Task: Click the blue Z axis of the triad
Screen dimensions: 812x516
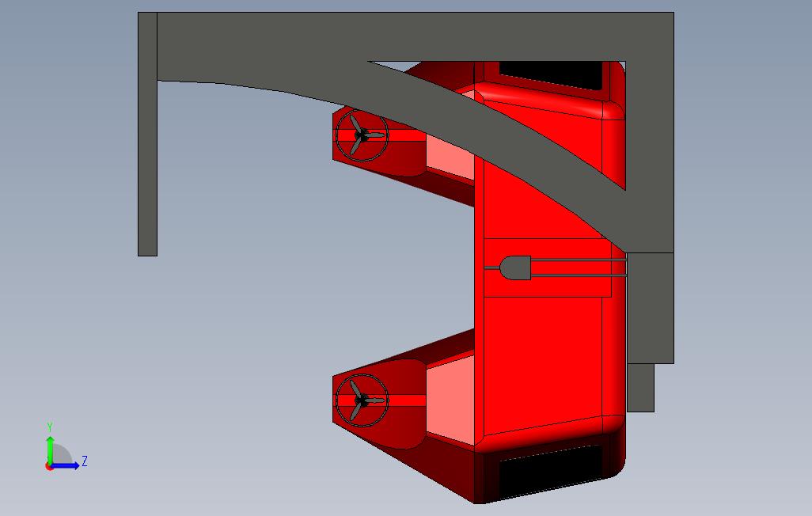Action: (x=64, y=466)
